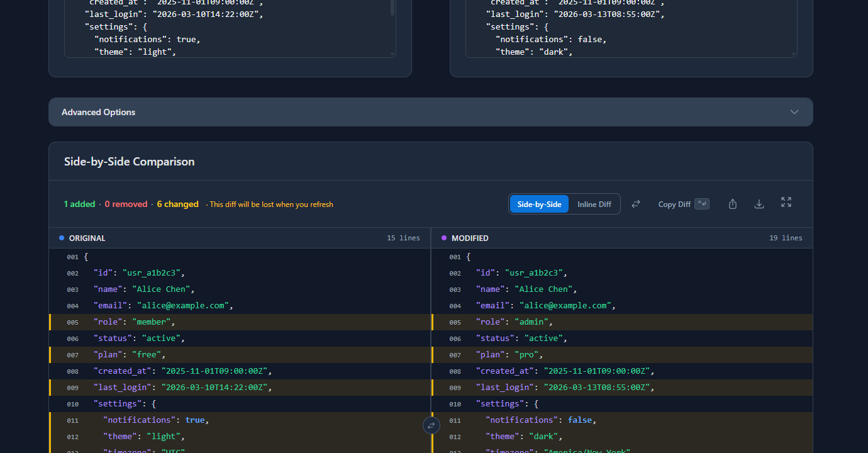Enter fullscreen view with the expand icon
Screen dimensions: 868x453
click(786, 203)
